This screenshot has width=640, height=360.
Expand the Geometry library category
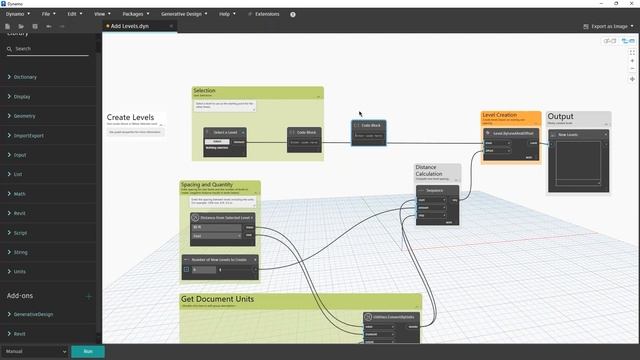click(x=9, y=116)
